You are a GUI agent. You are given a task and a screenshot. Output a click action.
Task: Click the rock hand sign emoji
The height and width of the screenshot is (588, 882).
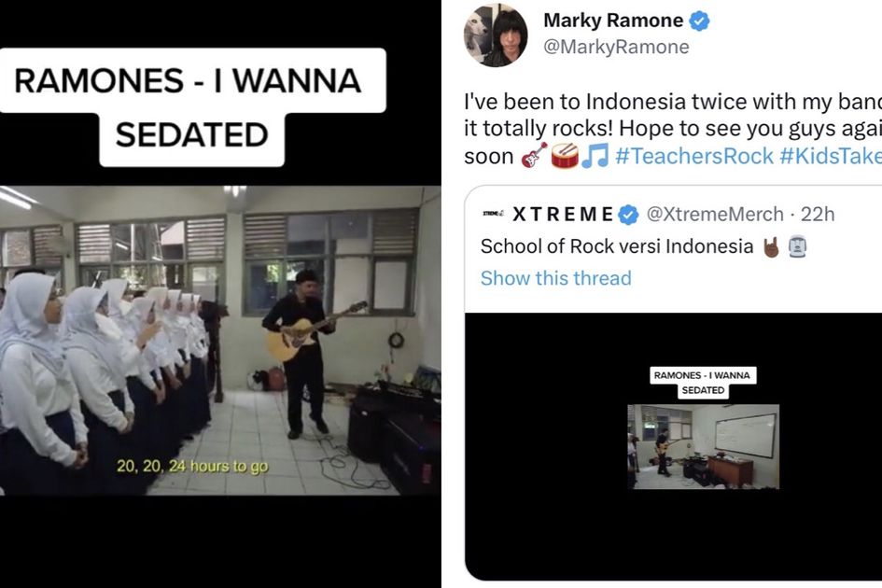point(771,246)
